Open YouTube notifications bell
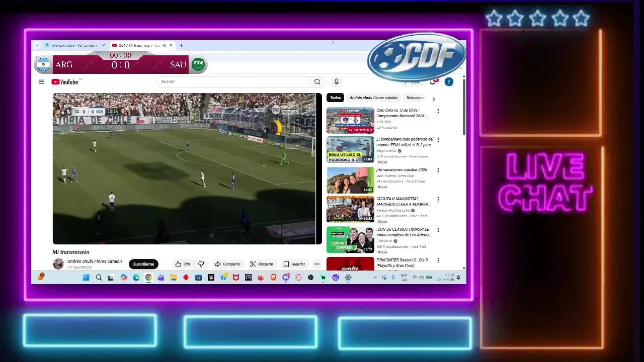The image size is (644, 362). [433, 82]
